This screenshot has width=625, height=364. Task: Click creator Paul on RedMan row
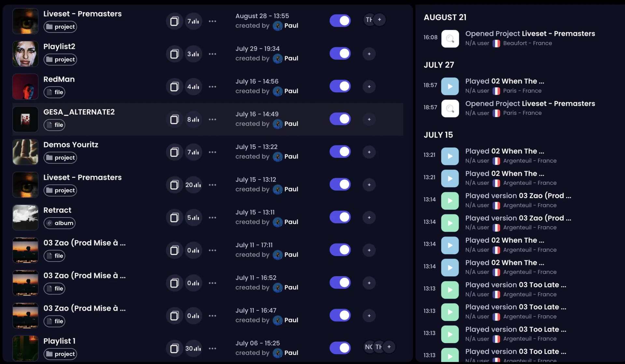291,91
